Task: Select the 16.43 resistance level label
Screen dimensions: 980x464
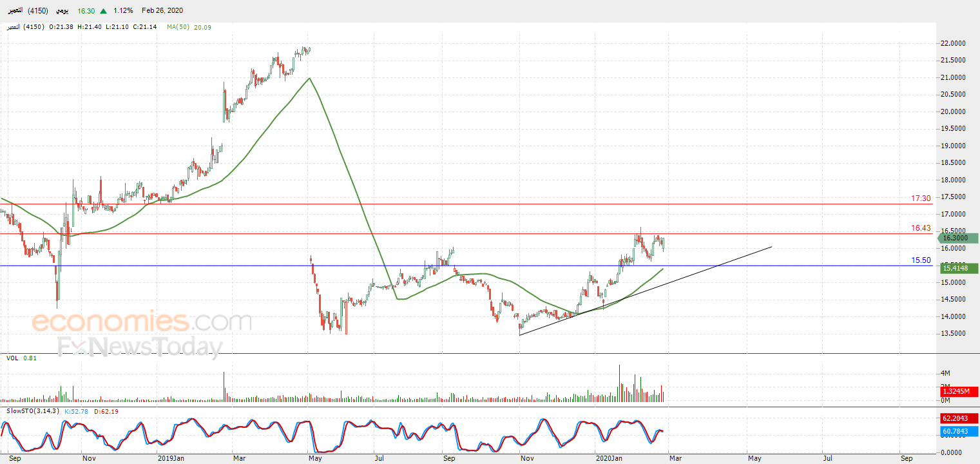Action: coord(921,228)
